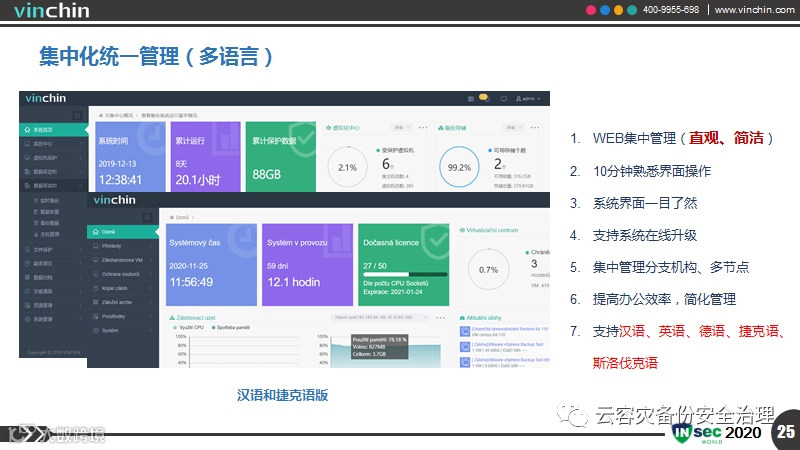Click the Záložní archiv sidebar icon
The width and height of the screenshot is (800, 450).
click(95, 302)
